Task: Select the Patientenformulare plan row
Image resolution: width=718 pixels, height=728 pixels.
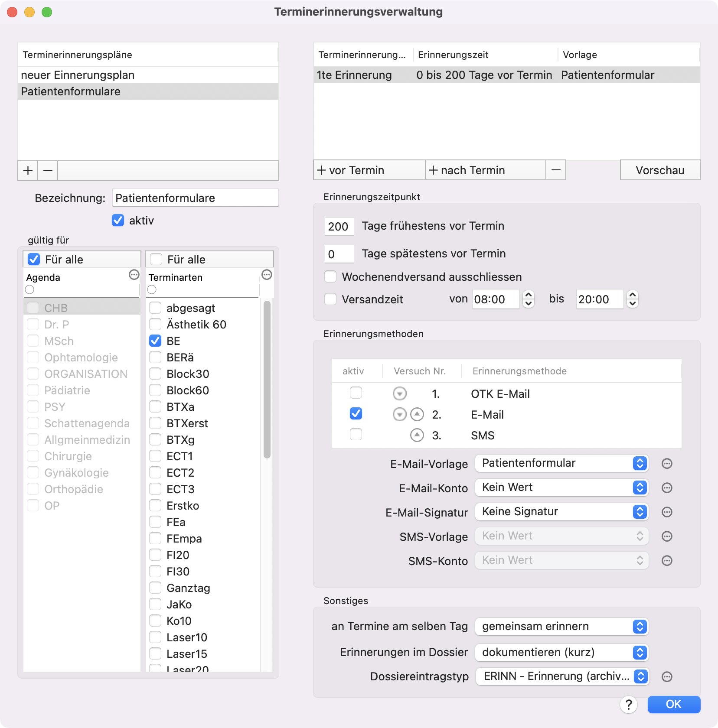Action: click(148, 91)
